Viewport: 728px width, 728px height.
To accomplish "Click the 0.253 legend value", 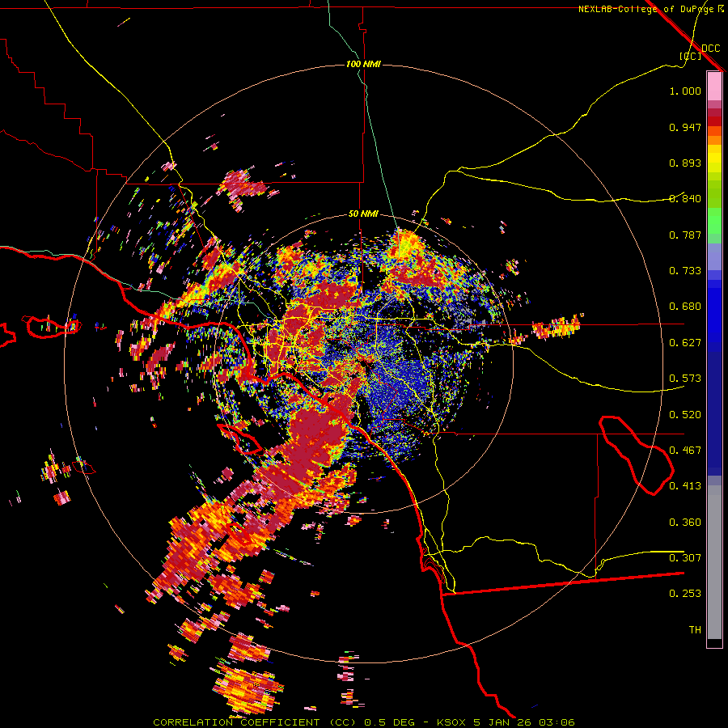I will pos(685,594).
